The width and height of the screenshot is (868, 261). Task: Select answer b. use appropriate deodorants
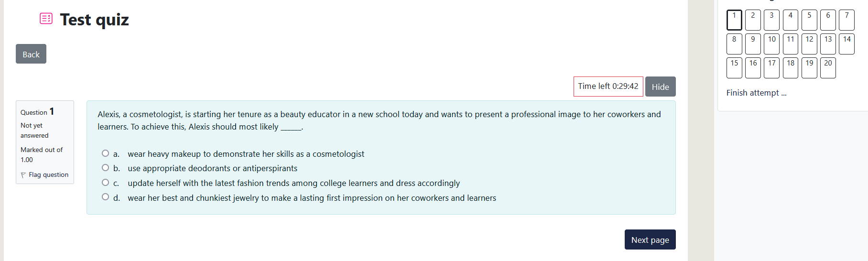coord(105,168)
